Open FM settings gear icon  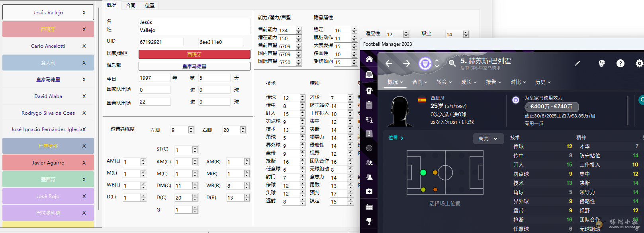(639, 63)
